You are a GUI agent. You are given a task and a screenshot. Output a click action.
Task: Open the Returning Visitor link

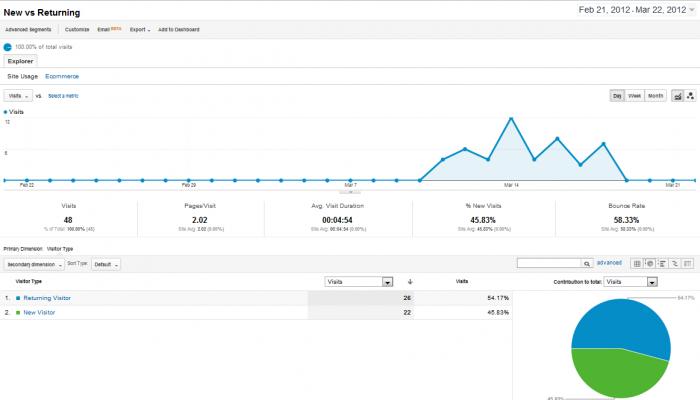[x=47, y=298]
